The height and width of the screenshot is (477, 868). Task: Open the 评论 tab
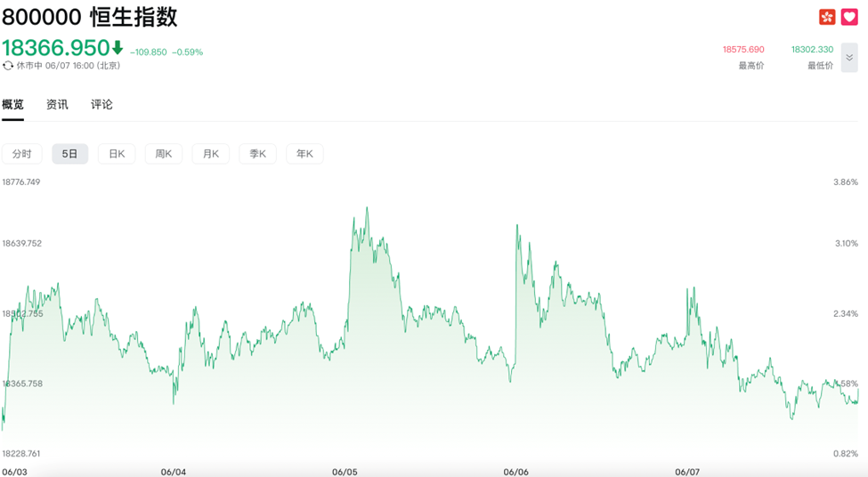[x=101, y=104]
